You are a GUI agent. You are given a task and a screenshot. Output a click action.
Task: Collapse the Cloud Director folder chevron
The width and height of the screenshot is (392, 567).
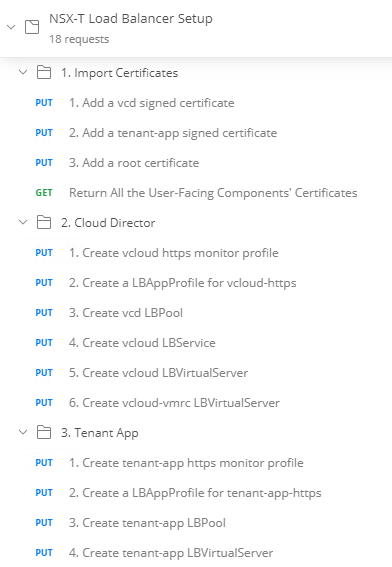tap(23, 222)
